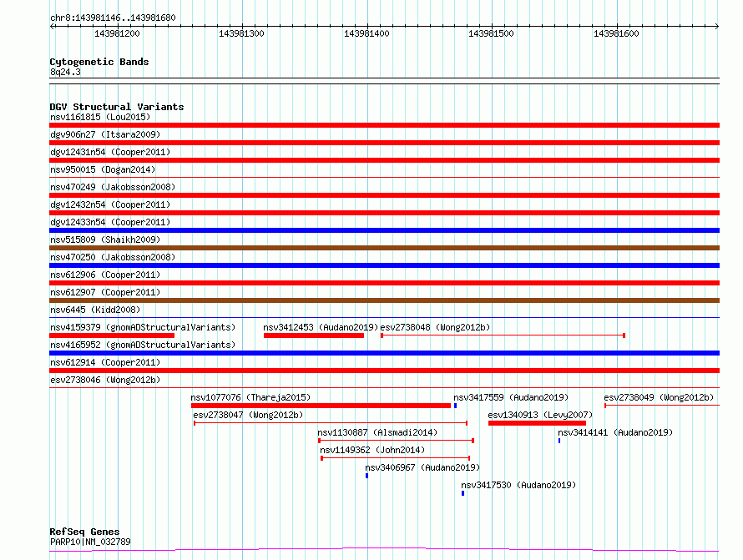Screen dimensions: 743x560
Task: Select the nsv1077076 (Thareja2015) red bar
Action: coord(321,406)
